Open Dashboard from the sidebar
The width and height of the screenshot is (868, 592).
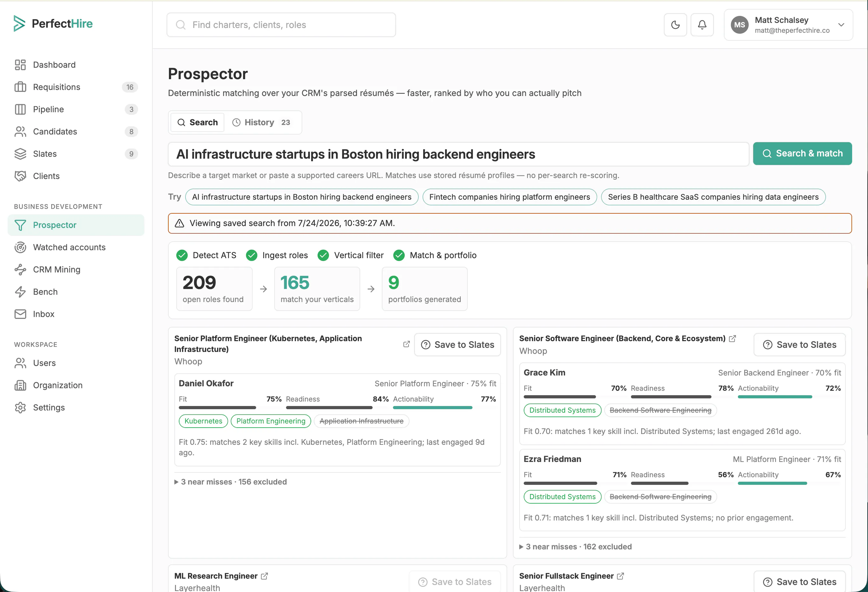click(x=76, y=65)
